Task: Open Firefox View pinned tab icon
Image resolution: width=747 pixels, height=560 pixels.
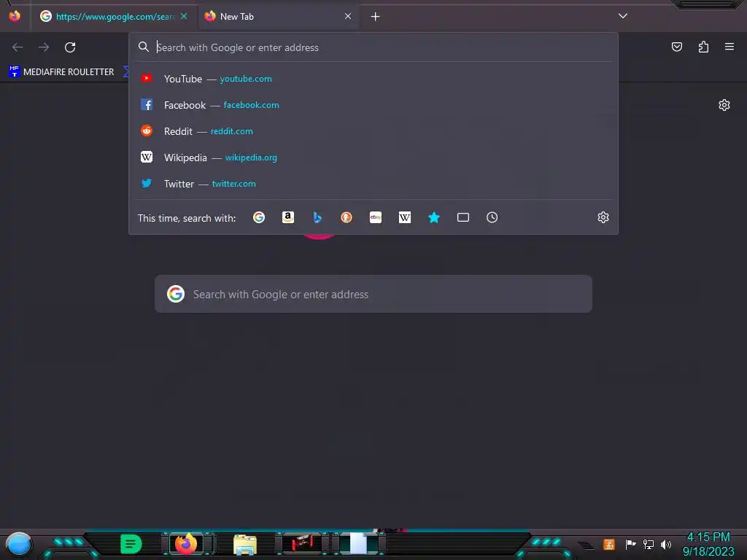Action: coord(15,16)
